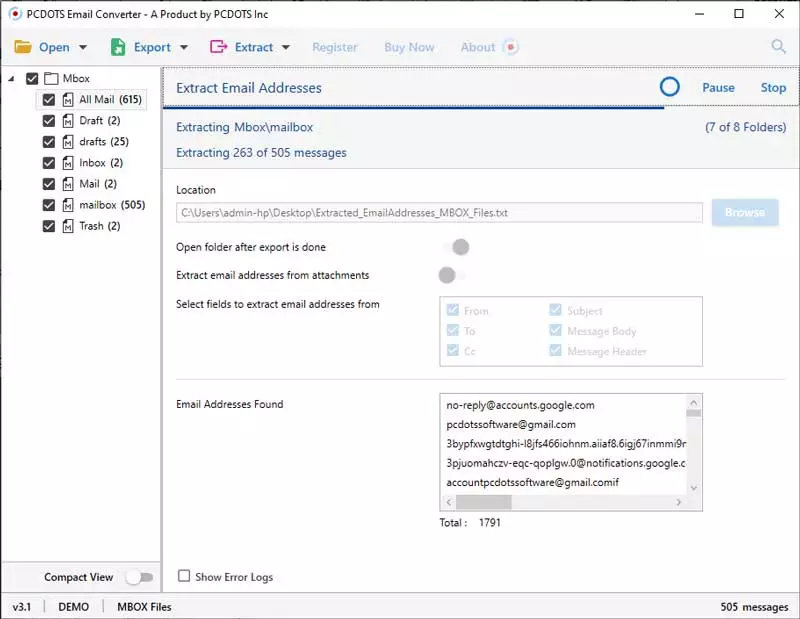Toggle the Cc field checkbox

point(453,351)
